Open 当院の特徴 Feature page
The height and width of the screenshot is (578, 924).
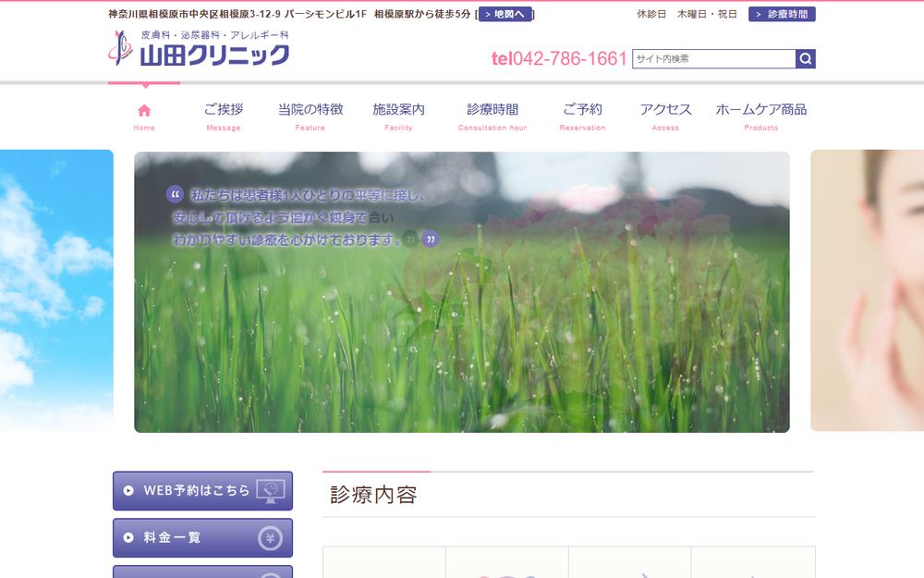310,117
